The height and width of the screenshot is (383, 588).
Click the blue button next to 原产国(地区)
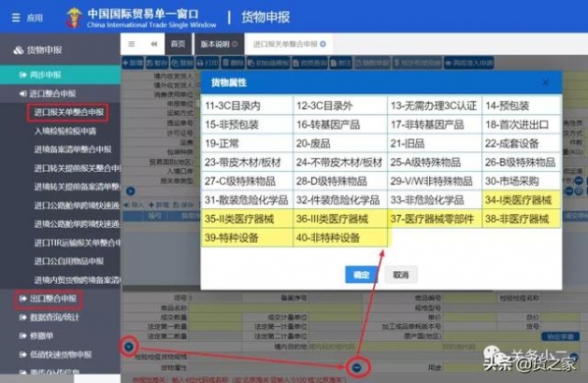click(561, 337)
